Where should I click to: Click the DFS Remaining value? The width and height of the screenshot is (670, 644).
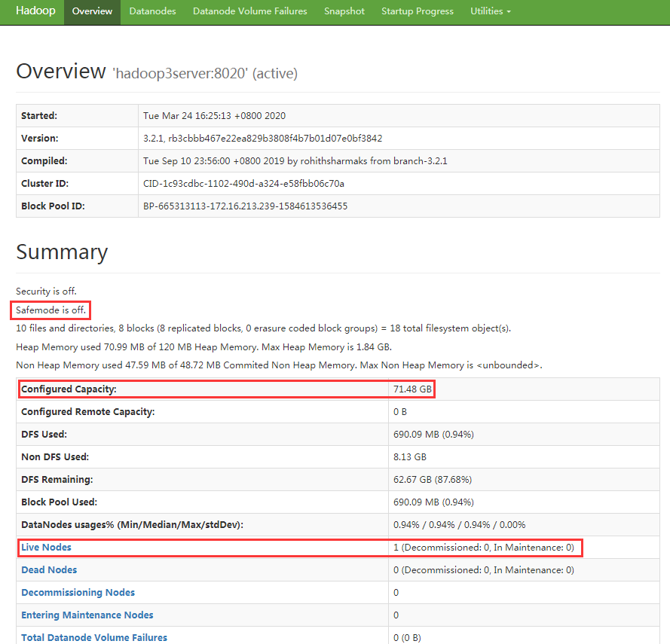coord(433,480)
